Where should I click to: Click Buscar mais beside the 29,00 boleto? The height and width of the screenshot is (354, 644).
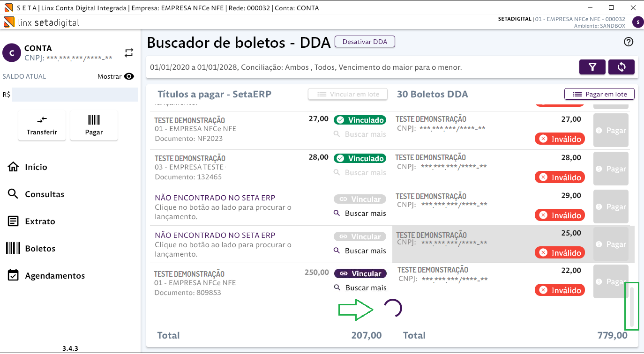[360, 214]
